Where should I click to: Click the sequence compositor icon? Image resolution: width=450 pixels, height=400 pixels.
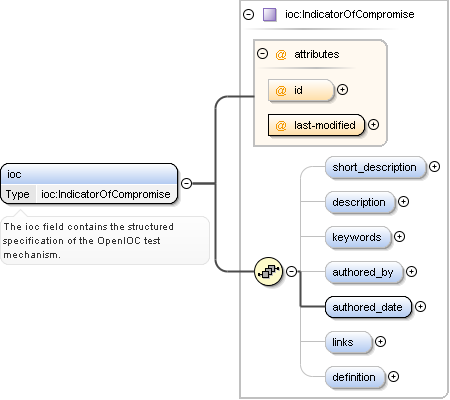[x=269, y=271]
